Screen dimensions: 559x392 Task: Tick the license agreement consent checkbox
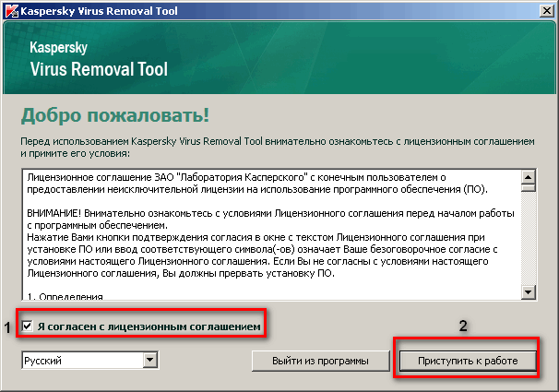[x=28, y=326]
